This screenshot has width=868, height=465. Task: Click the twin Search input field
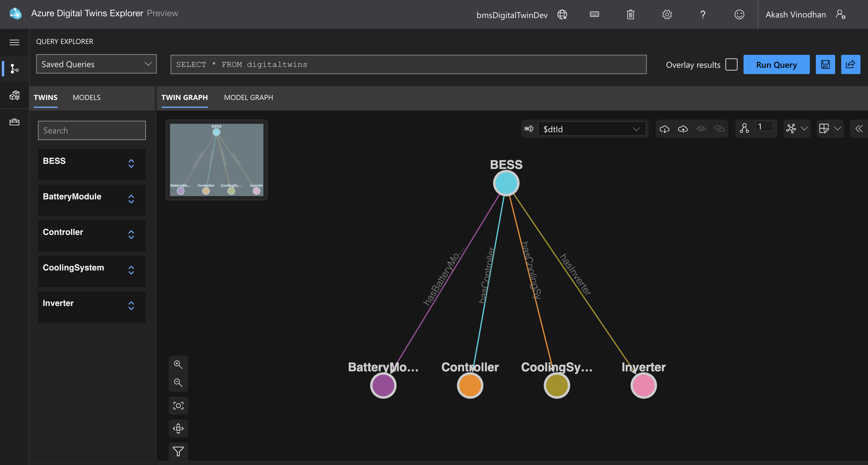tap(92, 130)
